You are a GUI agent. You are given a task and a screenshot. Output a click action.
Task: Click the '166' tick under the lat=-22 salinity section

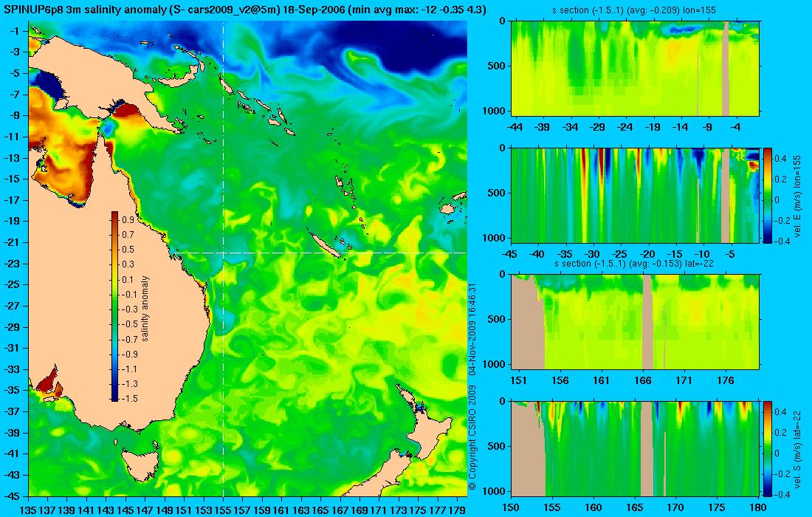643,381
